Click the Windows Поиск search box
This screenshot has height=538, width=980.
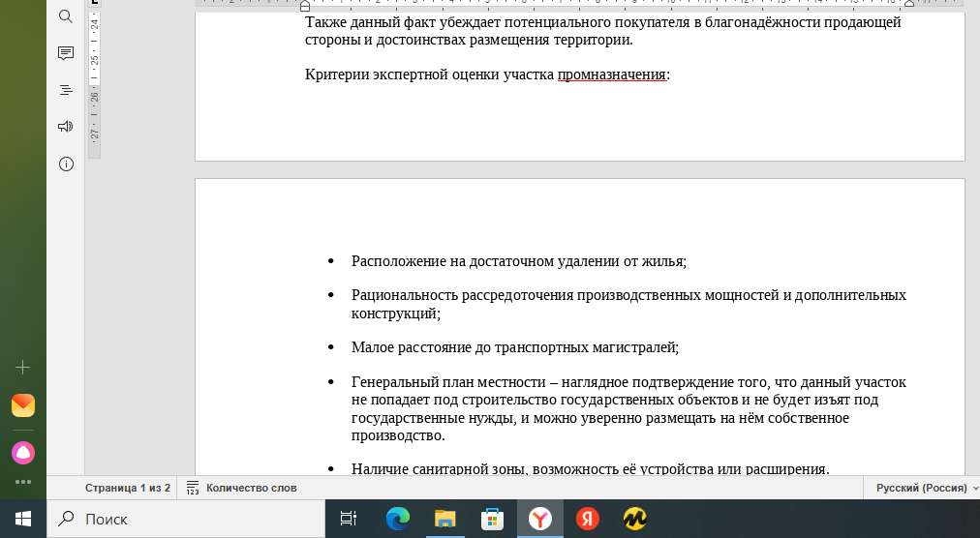tap(186, 519)
